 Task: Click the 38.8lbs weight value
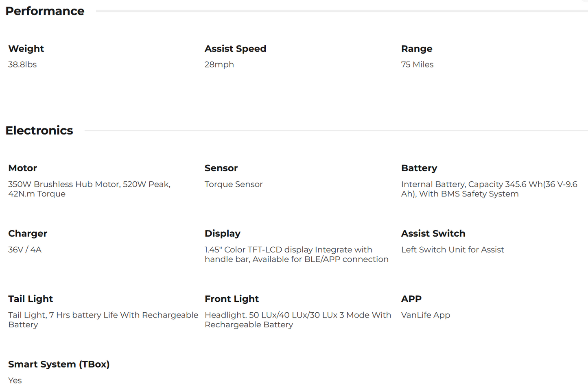click(x=22, y=65)
